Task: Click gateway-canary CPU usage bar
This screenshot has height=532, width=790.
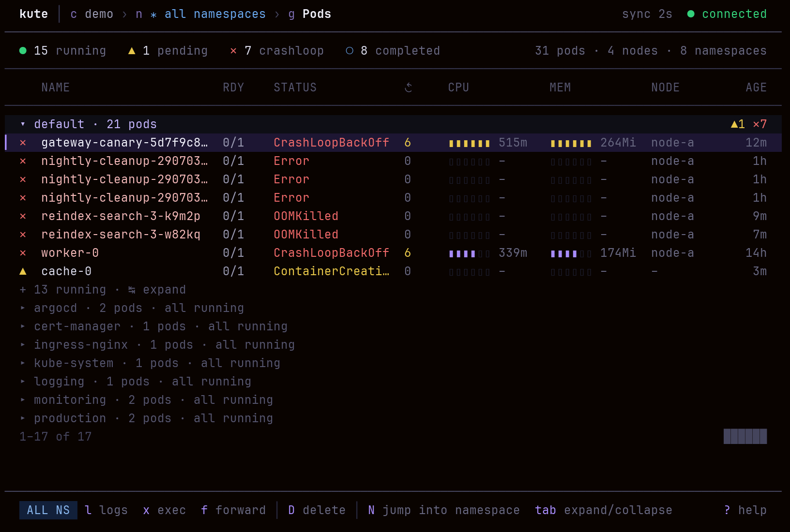Action: pos(470,143)
